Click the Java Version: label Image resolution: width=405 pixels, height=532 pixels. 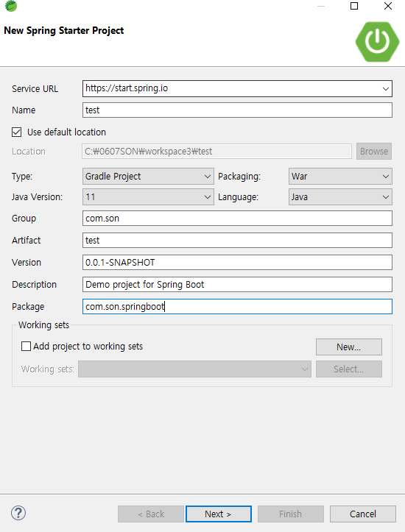click(x=38, y=197)
